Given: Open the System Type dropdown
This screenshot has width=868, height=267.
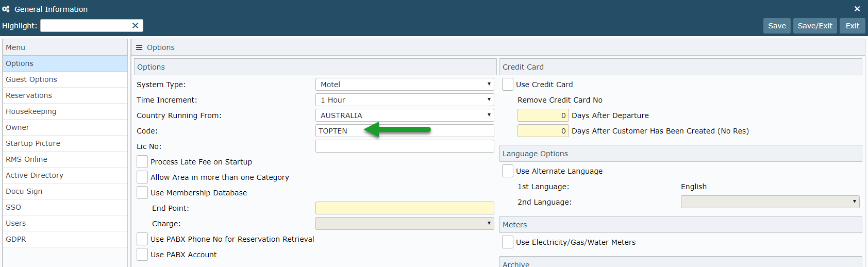Looking at the screenshot, I should pos(404,85).
